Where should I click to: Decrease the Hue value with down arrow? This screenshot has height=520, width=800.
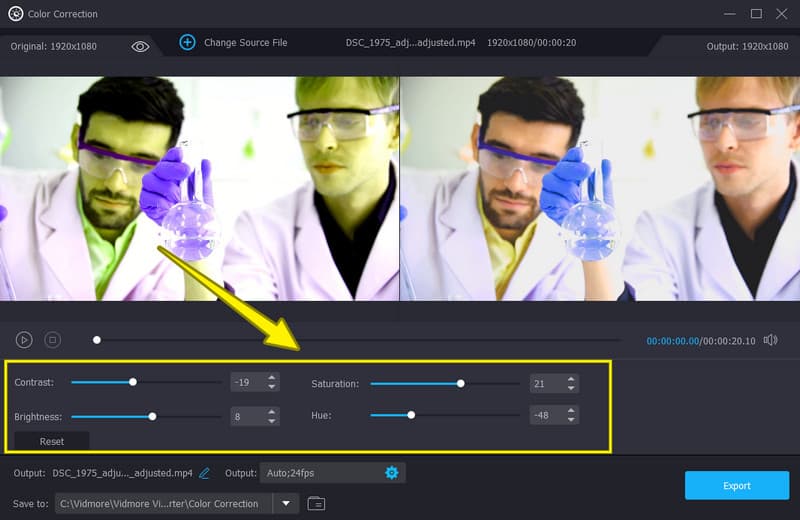tap(571, 420)
